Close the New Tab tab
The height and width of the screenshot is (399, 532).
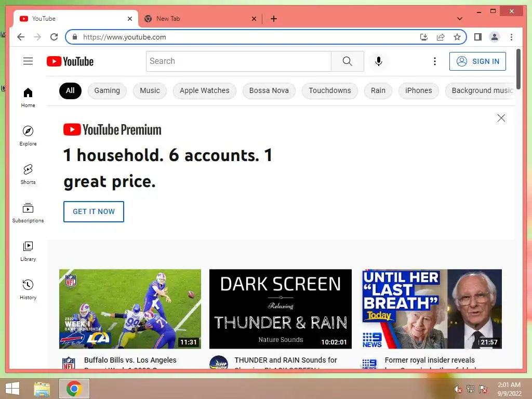(254, 19)
